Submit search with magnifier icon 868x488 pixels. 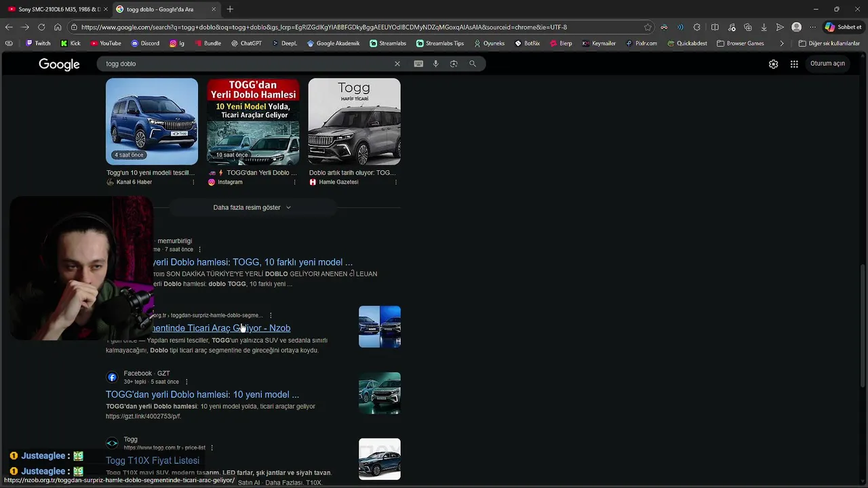(x=473, y=64)
